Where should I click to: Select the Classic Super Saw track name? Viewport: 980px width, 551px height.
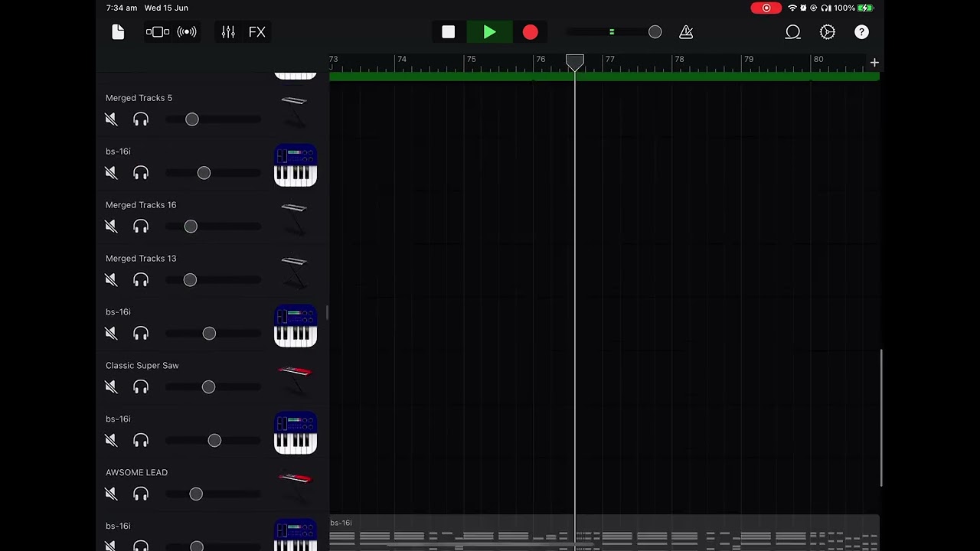(x=142, y=366)
